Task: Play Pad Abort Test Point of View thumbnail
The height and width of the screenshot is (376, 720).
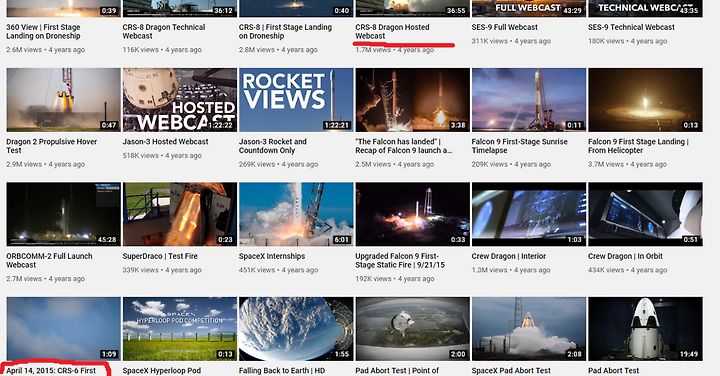Action: coord(412,329)
